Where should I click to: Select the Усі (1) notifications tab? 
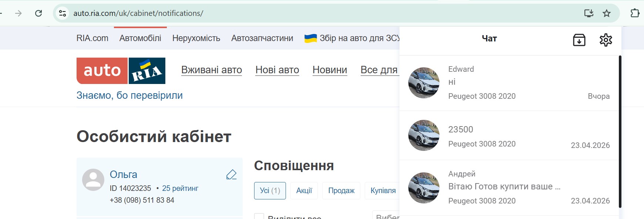pos(270,191)
